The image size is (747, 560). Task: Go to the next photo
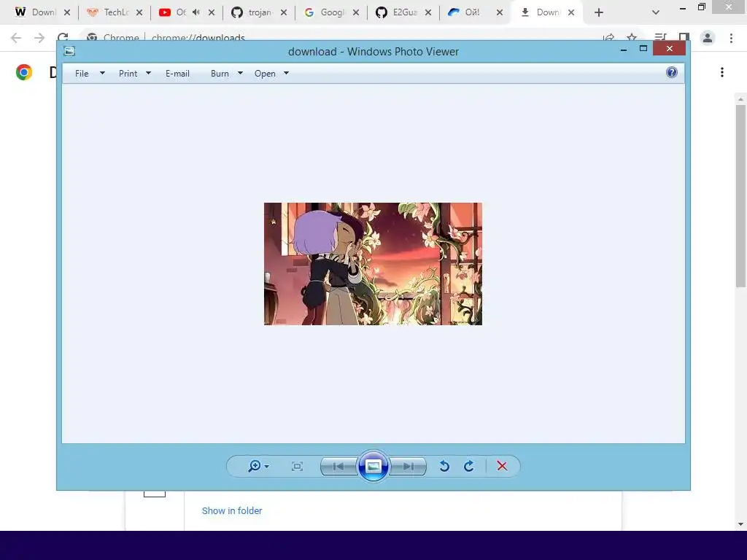click(x=409, y=466)
